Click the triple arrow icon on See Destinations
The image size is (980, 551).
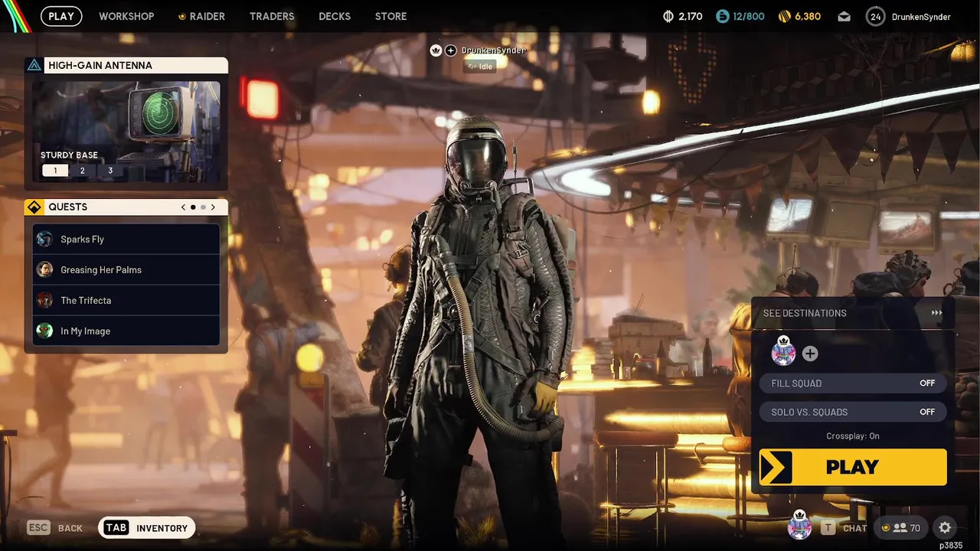click(x=936, y=313)
